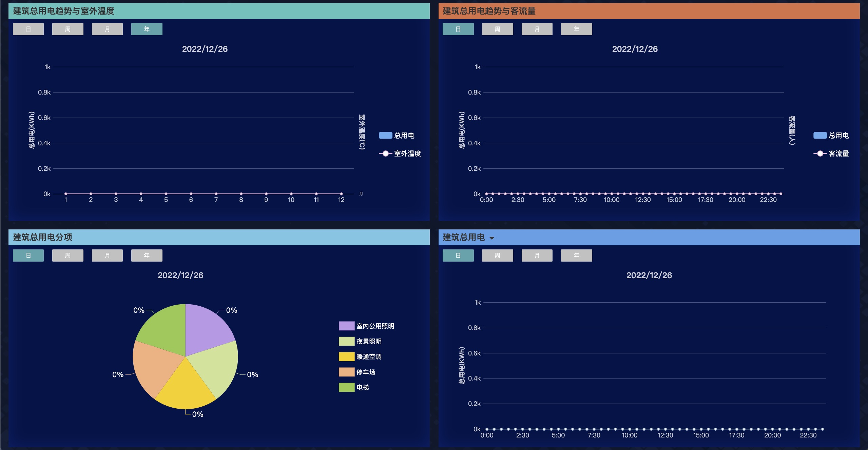The image size is (868, 450).
Task: Select 周 tab in 建筑总用电 dropdown panel
Action: [498, 255]
